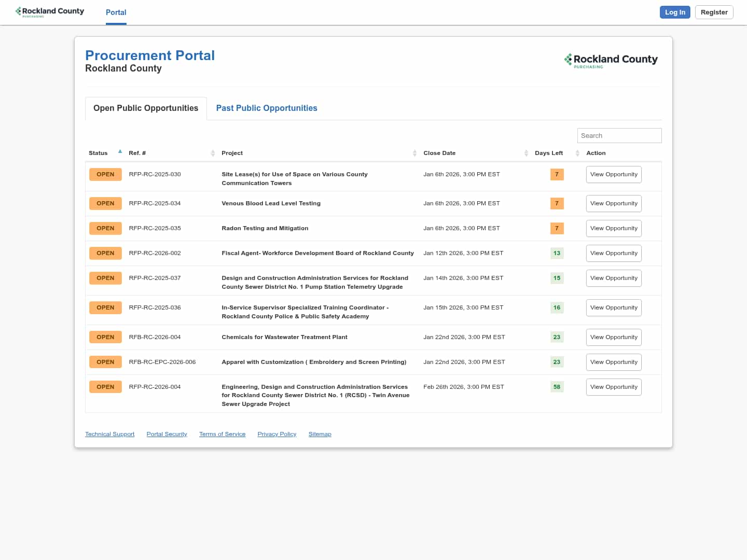Click Rockland County logo in top navbar
Screen dimensions: 747x560
click(x=50, y=12)
